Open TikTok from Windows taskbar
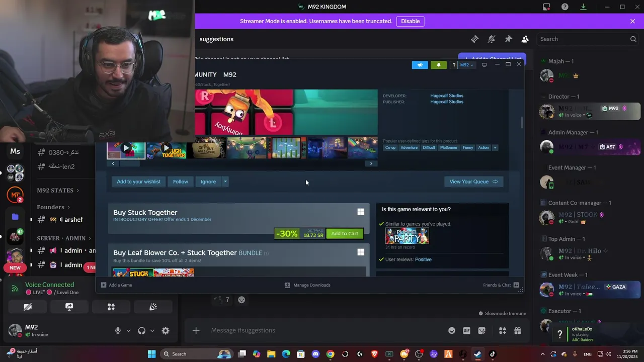Image resolution: width=644 pixels, height=362 pixels. [493, 354]
